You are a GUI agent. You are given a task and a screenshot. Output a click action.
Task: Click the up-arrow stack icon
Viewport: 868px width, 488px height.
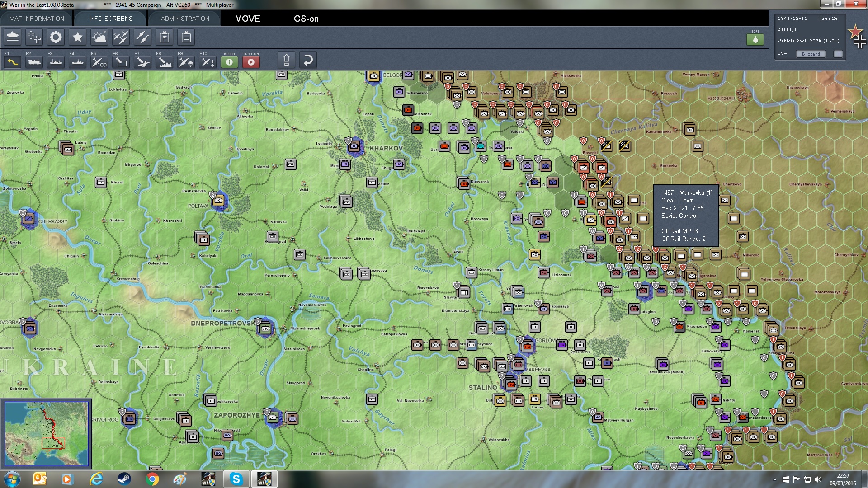pyautogui.click(x=286, y=60)
